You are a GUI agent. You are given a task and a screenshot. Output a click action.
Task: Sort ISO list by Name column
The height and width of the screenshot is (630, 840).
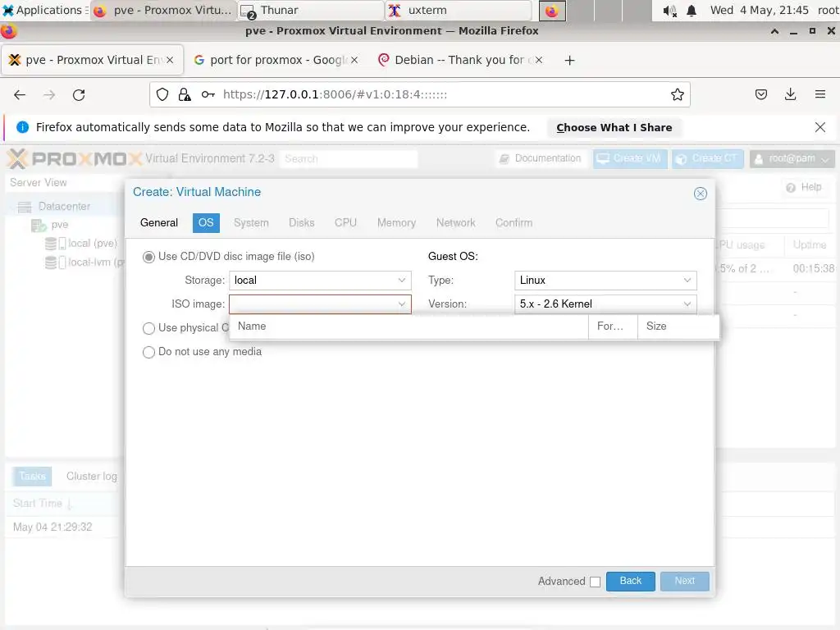coord(409,326)
